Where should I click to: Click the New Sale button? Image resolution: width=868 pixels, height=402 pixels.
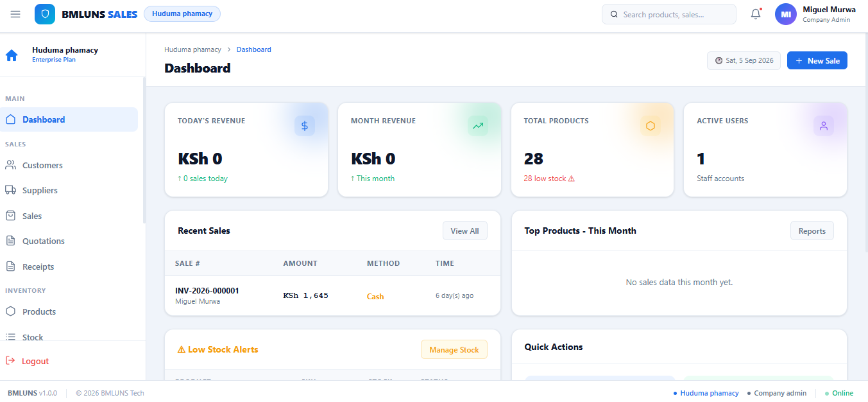coord(817,60)
